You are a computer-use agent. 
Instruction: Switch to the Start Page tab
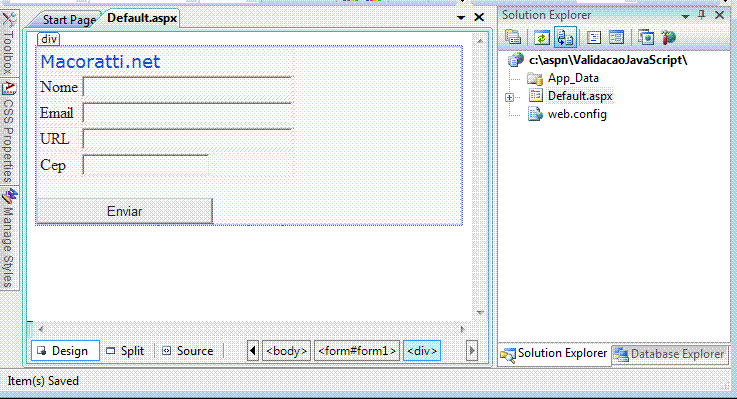[x=69, y=20]
